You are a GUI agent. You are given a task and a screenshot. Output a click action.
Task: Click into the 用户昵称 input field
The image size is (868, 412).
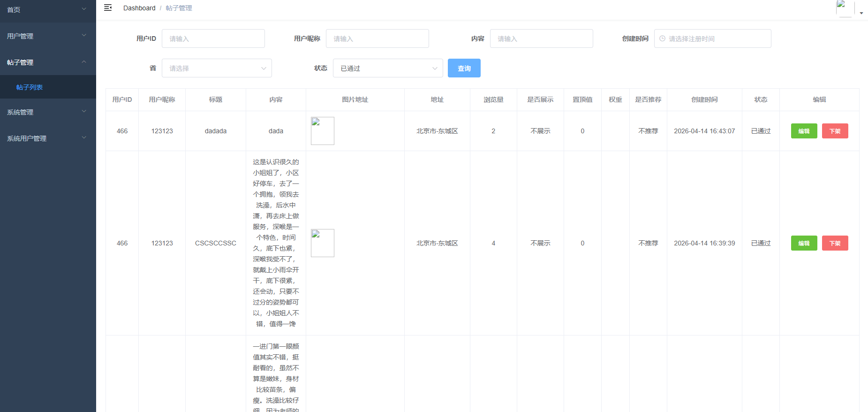377,38
